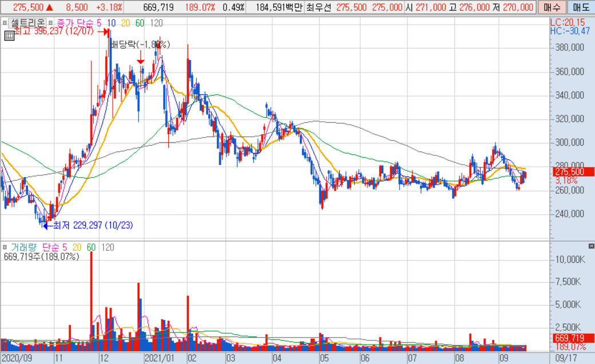Image resolution: width=595 pixels, height=364 pixels.
Task: Click the 2,500K volume axis label
Action: [x=568, y=327]
